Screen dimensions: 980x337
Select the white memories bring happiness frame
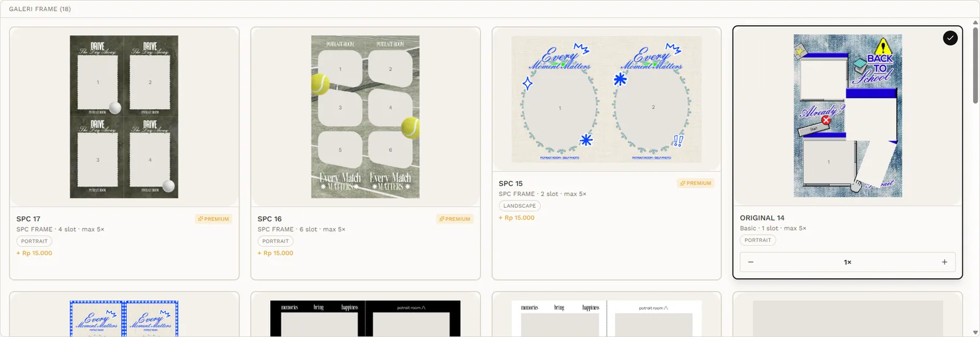[606, 318]
